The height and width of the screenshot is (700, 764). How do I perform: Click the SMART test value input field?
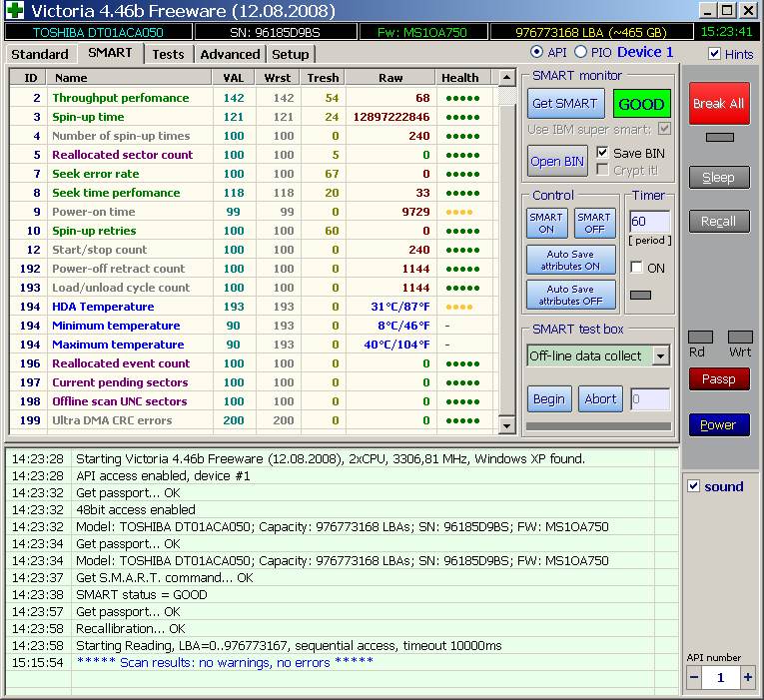click(x=650, y=399)
